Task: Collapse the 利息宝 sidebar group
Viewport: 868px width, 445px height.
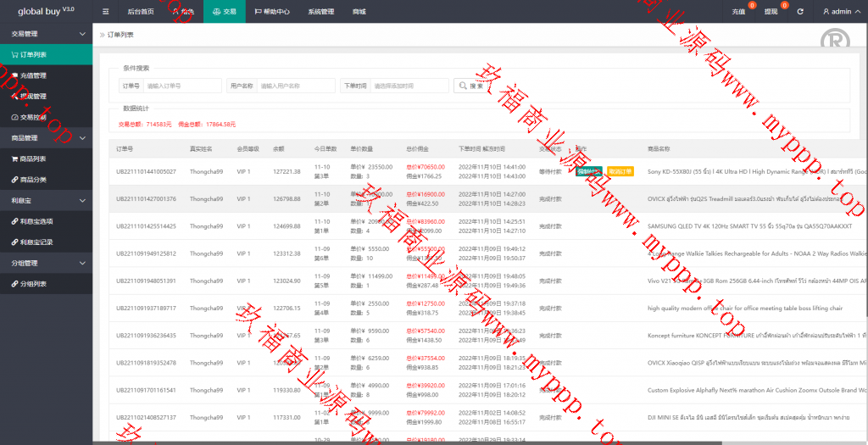Action: (x=81, y=201)
